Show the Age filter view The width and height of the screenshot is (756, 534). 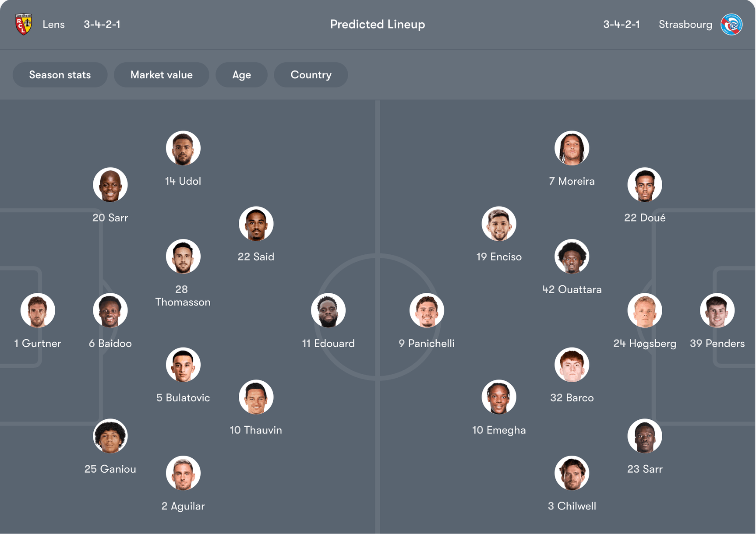(x=241, y=75)
